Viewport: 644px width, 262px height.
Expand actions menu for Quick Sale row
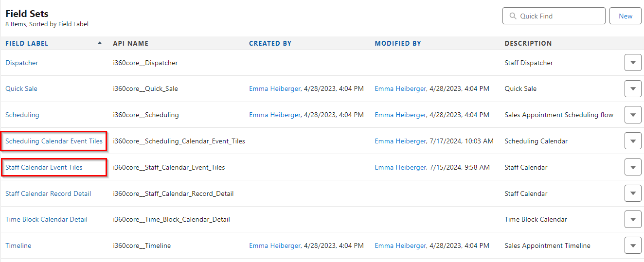pyautogui.click(x=633, y=89)
